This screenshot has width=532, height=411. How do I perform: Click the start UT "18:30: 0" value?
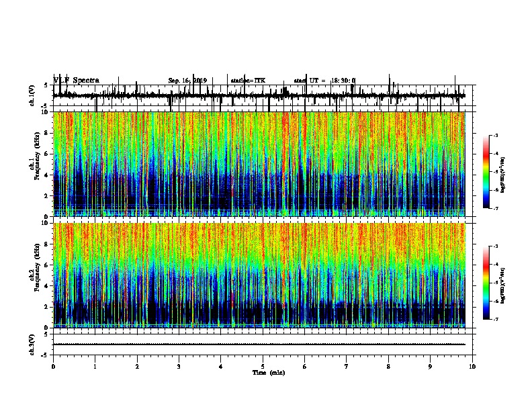(x=343, y=81)
